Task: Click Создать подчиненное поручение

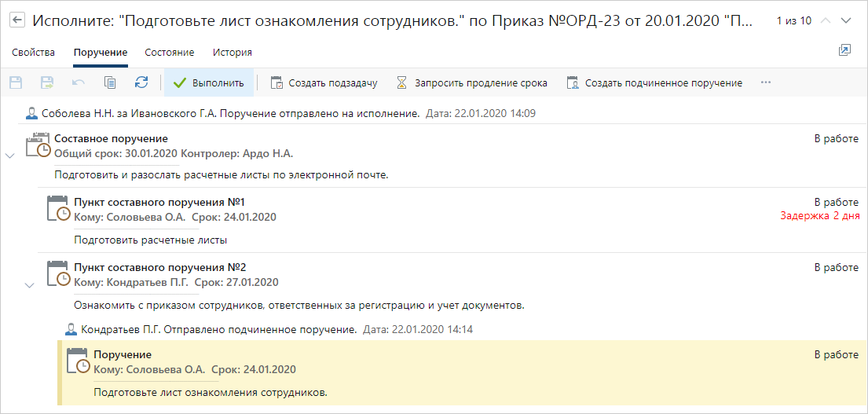Action: 654,82
